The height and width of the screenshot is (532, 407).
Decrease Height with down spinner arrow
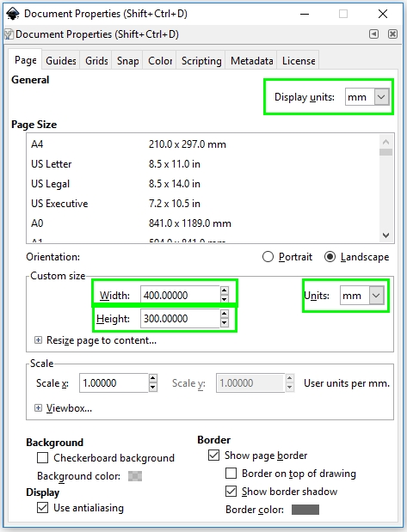pyautogui.click(x=224, y=322)
